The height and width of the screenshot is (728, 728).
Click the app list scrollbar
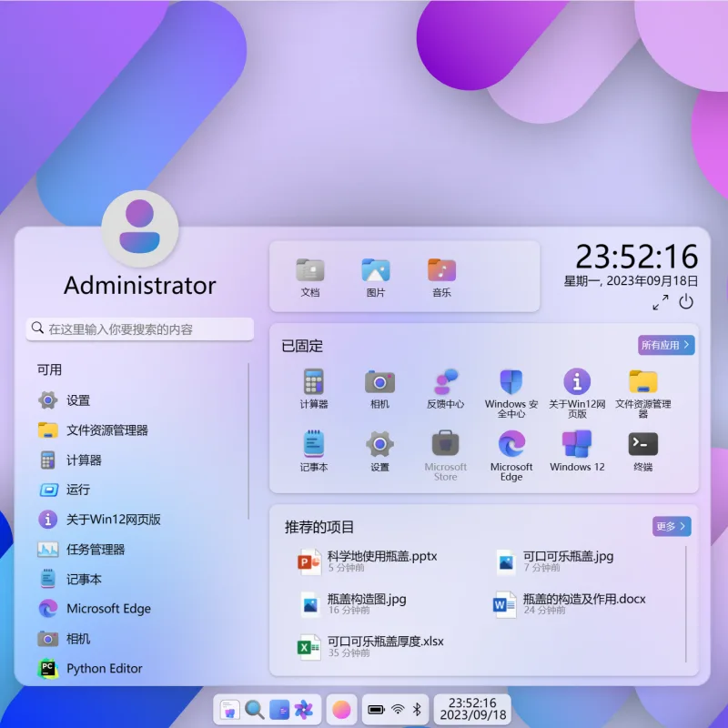[248, 441]
